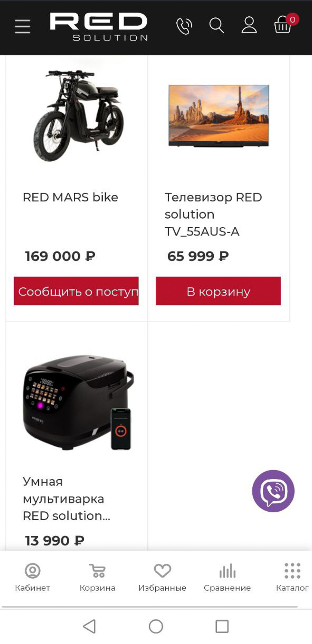Open the hamburger menu
Image resolution: width=312 pixels, height=644 pixels.
coord(23,26)
